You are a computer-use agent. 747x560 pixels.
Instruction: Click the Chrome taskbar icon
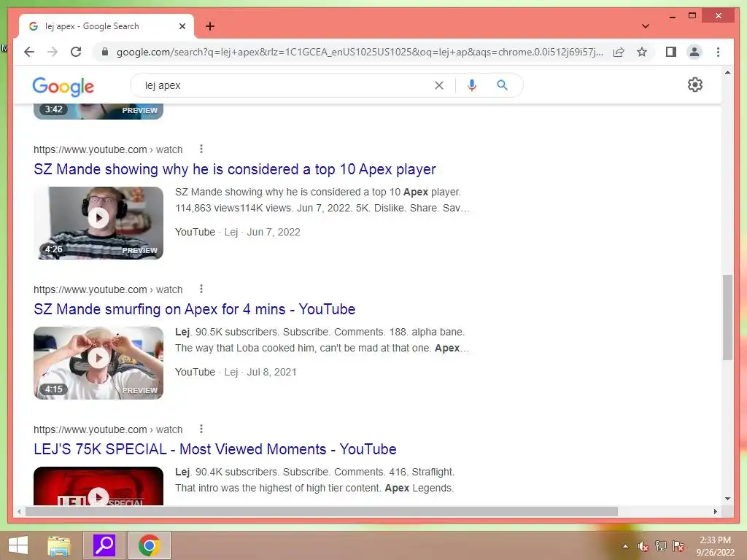click(149, 545)
